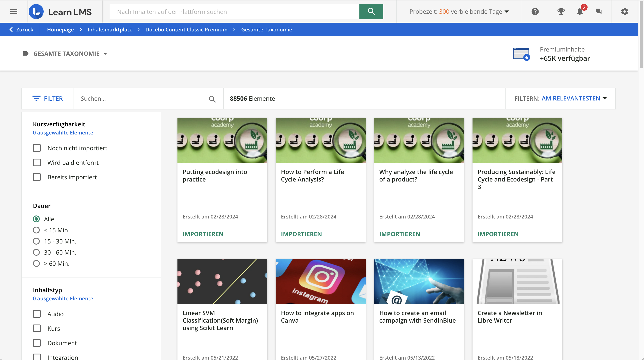Screen dimensions: 644x360
Task: Click Gesamte Taxonomie breadcrumb
Action: click(x=266, y=30)
